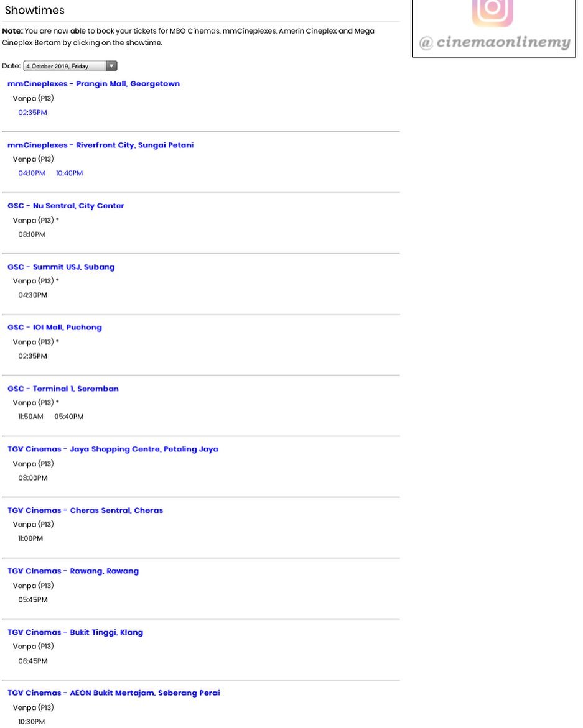Screen dimensions: 583x728
Task: Select the 02:35PM showtime at IOI Mall
Action: [x=32, y=356]
